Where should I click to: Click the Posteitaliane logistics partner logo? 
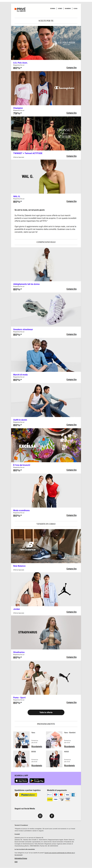coord(29,795)
